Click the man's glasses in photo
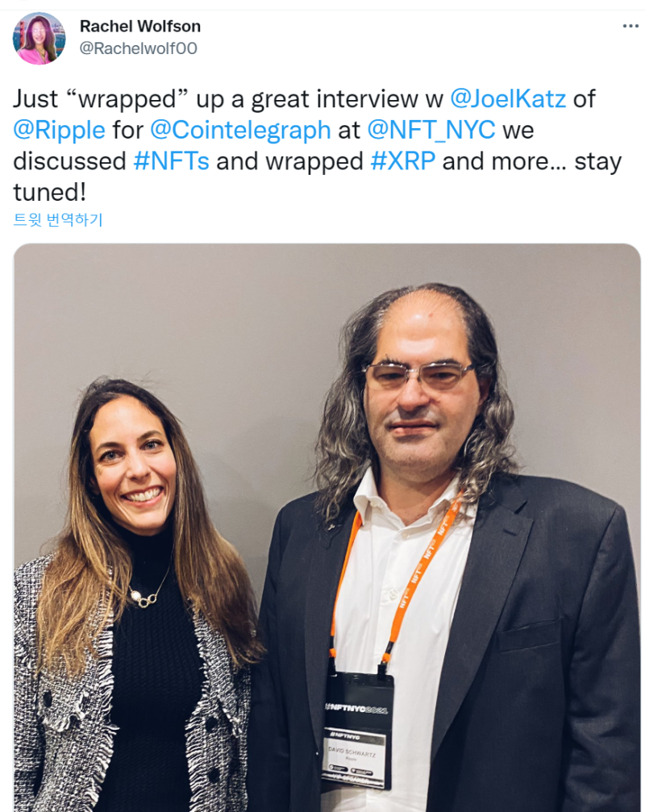645x812 pixels. 418,376
